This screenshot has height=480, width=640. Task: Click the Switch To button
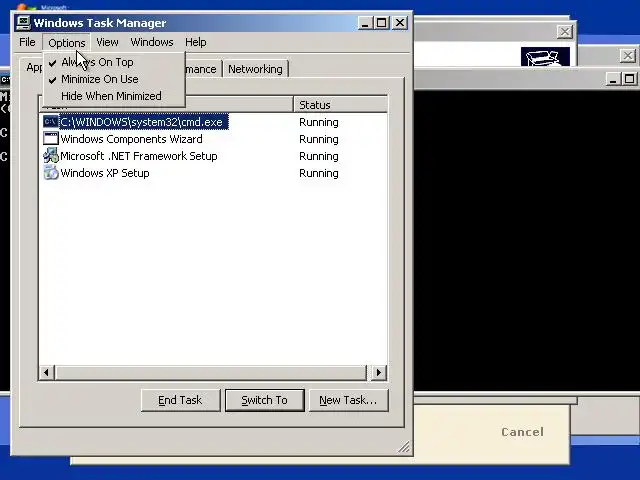[x=264, y=400]
